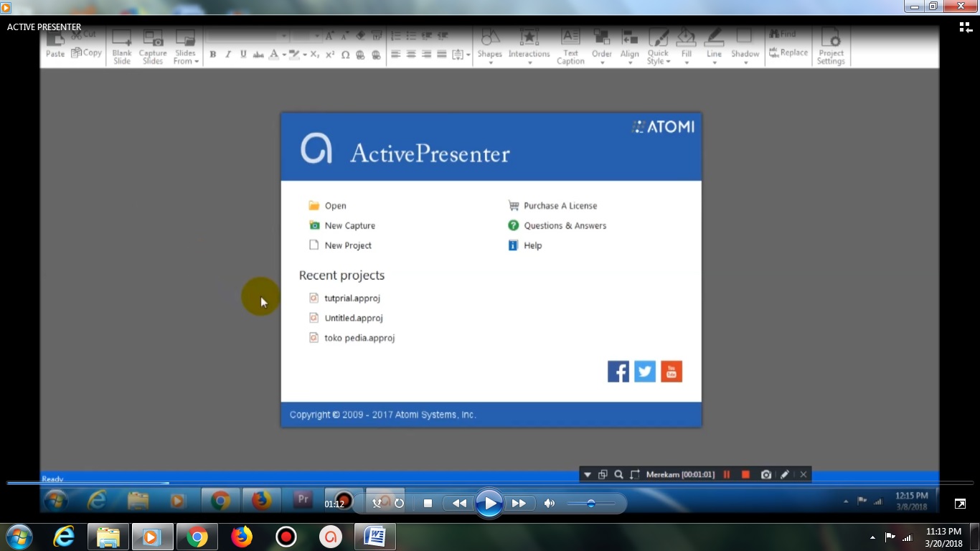Toggle Italic formatting in the ribbon

click(228, 55)
